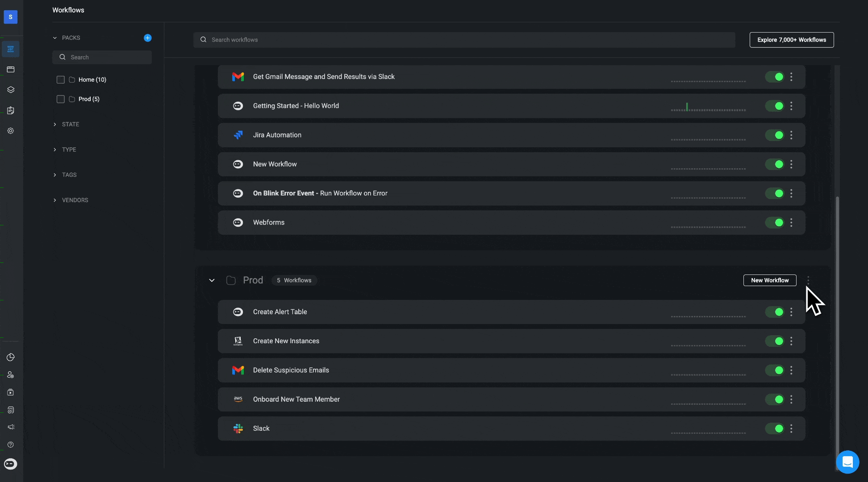Open the megaphone announcements sidebar icon
This screenshot has height=482, width=868.
click(x=11, y=427)
